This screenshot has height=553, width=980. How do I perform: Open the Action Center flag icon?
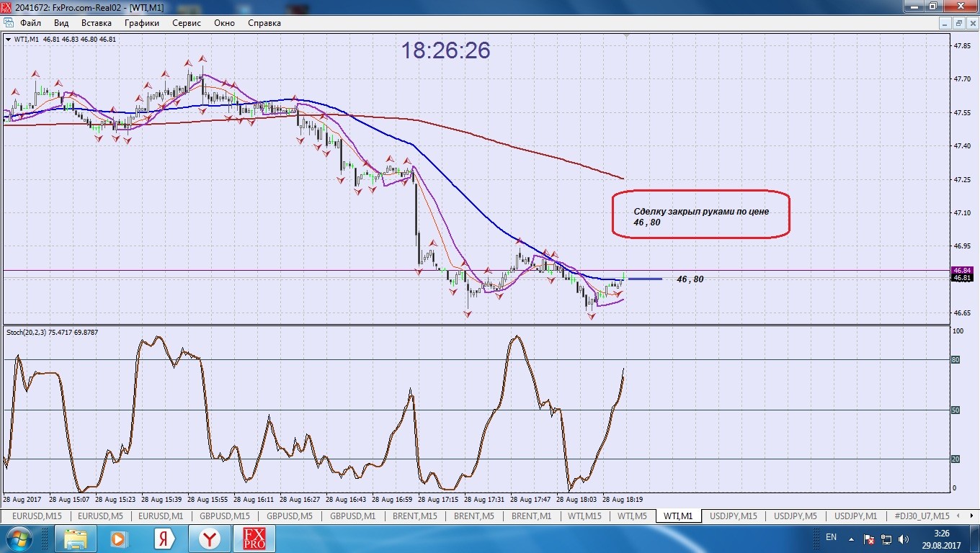pyautogui.click(x=869, y=539)
